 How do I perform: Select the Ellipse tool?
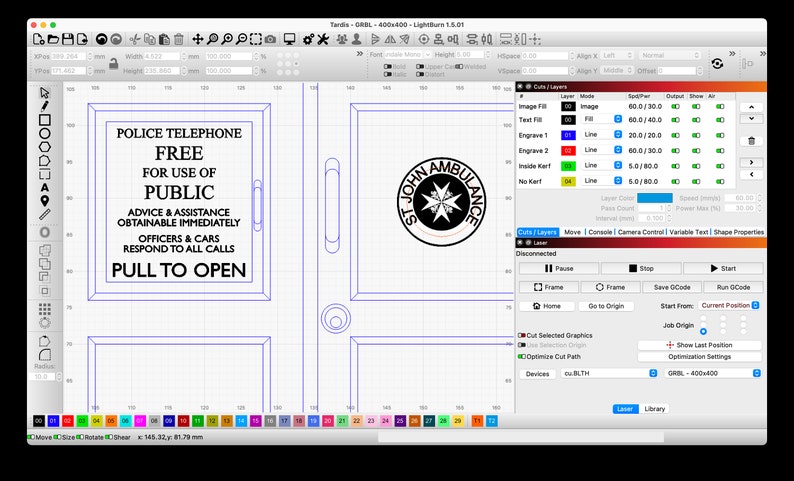click(x=45, y=133)
